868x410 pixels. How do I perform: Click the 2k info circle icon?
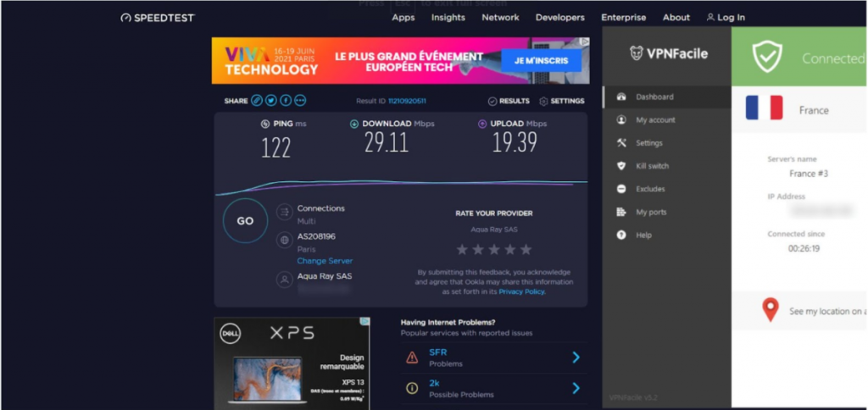[412, 389]
